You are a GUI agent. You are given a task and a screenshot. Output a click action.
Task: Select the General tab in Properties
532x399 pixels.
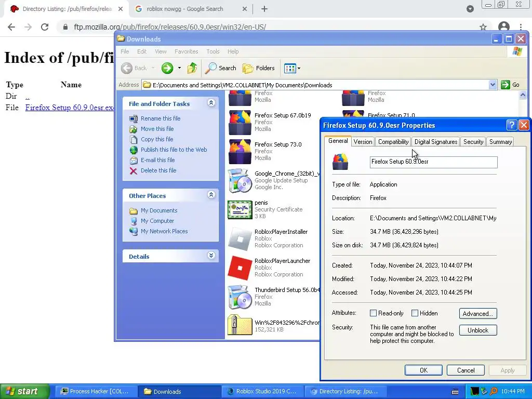pos(338,141)
